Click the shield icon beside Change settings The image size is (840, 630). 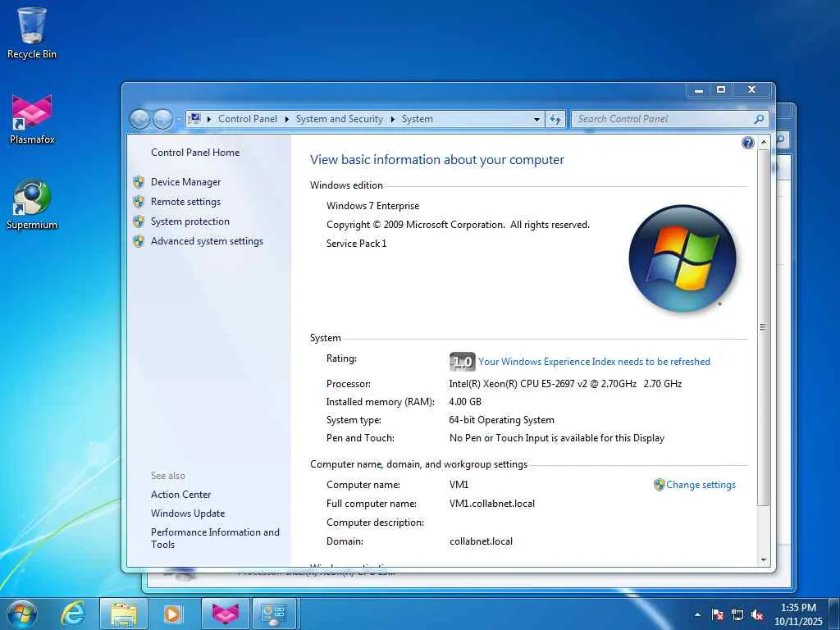[x=659, y=485]
